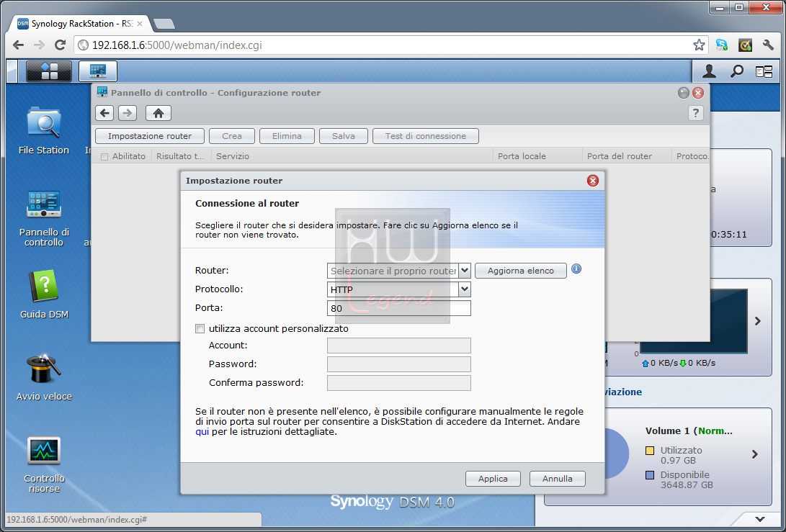Sort by the Servizio column header
786x532 pixels.
pyautogui.click(x=352, y=156)
